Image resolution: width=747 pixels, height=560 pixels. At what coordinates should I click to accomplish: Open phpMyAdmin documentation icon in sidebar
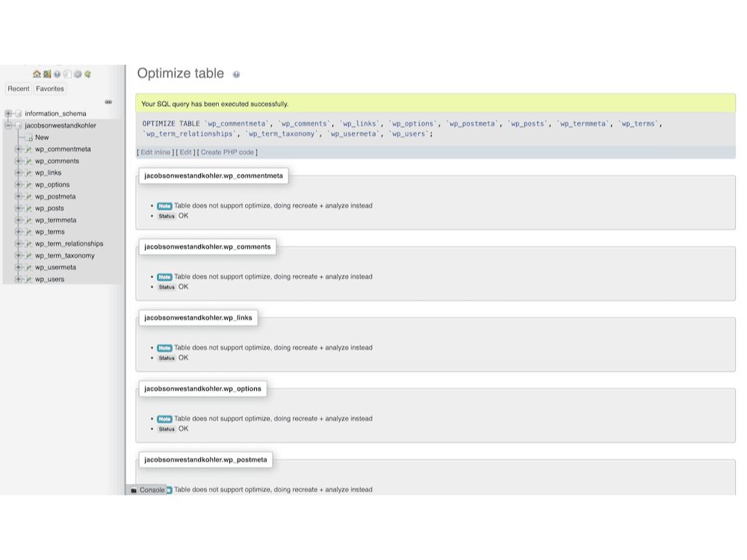tap(58, 74)
